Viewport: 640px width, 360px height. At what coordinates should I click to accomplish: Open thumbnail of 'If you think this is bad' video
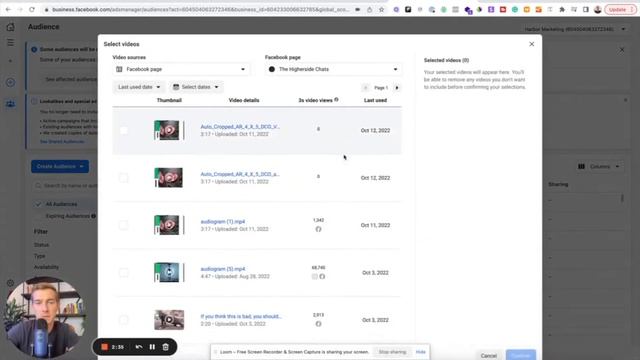169,320
